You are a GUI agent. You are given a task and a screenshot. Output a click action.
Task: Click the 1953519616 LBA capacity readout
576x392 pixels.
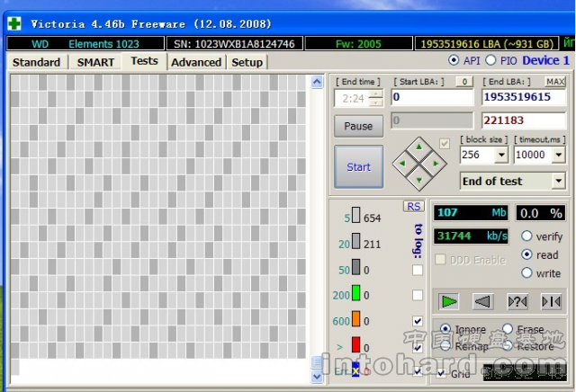tap(487, 44)
